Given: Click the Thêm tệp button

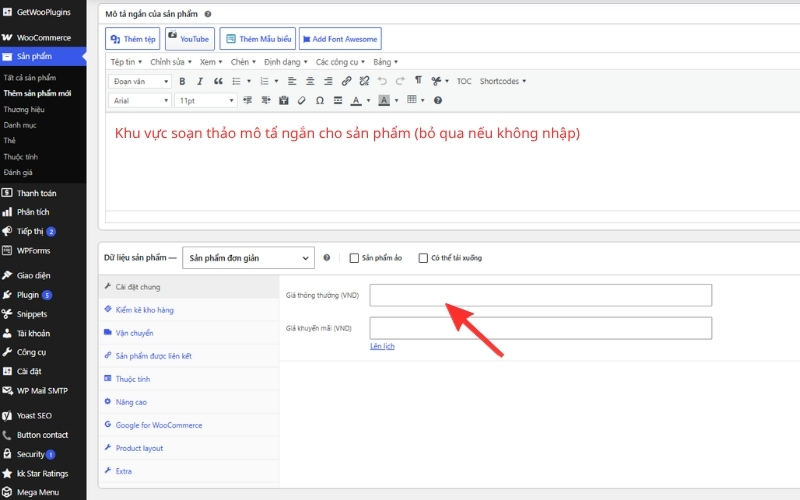Looking at the screenshot, I should [x=133, y=39].
